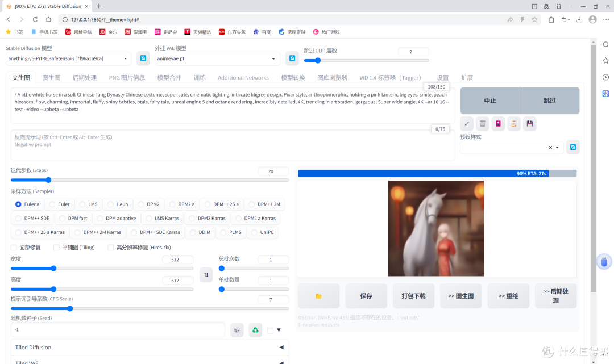Open a new browser tab

[99, 6]
